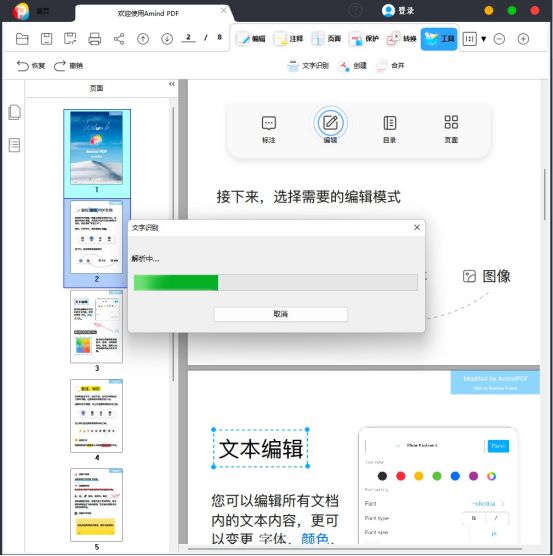
Task: Click the 登录 login button
Action: click(398, 10)
